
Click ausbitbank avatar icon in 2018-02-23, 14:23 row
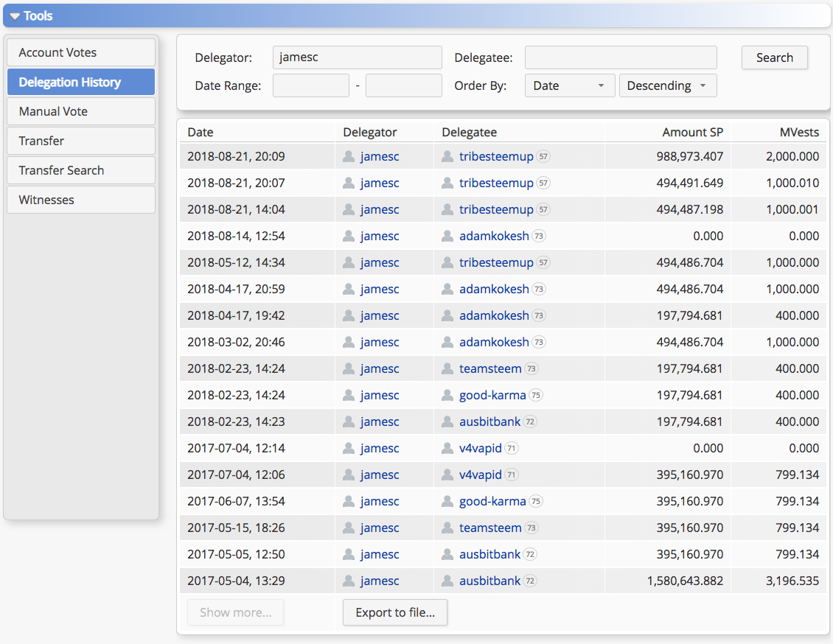pyautogui.click(x=447, y=421)
